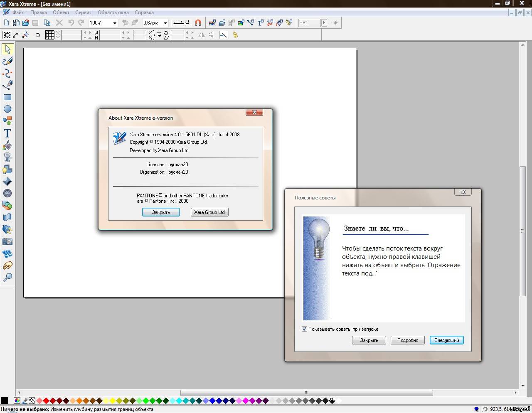
Task: Click the W width input field
Action: pyautogui.click(x=110, y=32)
